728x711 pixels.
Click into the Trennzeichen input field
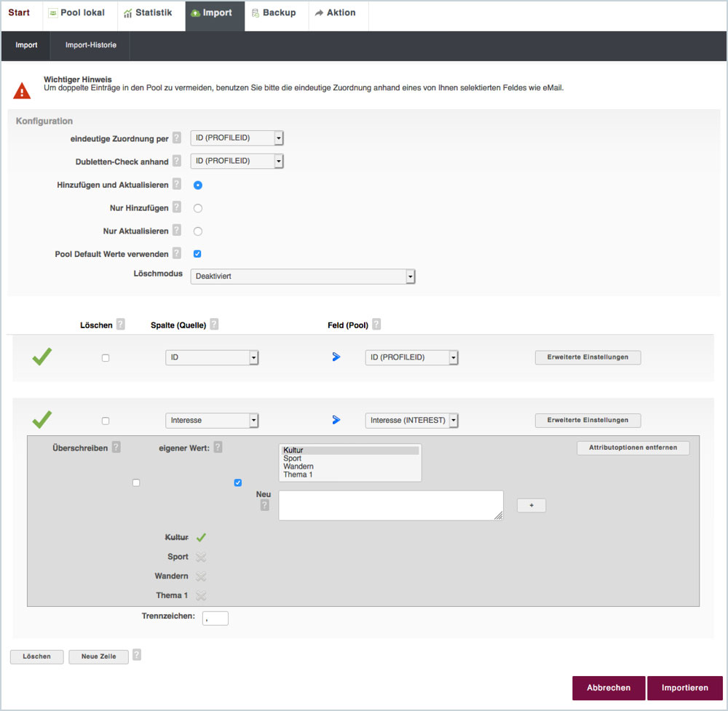click(215, 619)
